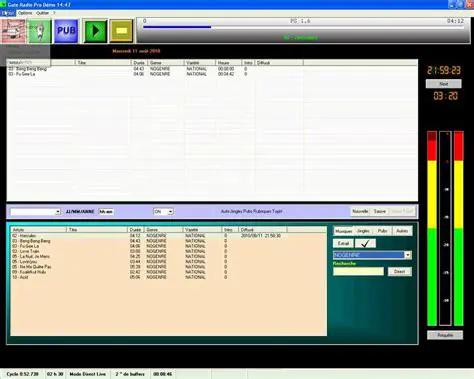
Task: Click the hh:mm time input field
Action: [106, 212]
